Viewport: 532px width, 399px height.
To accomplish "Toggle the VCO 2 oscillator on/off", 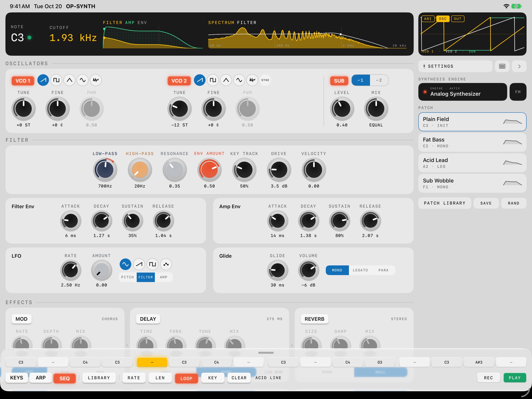I will pyautogui.click(x=179, y=81).
